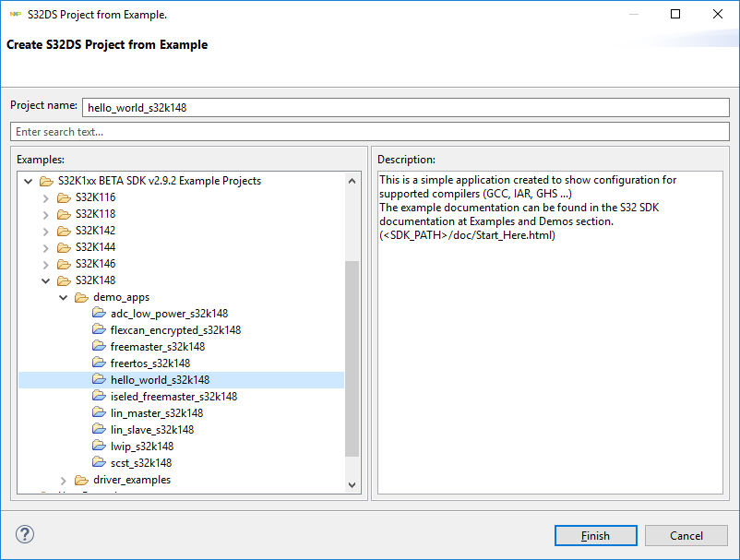Click the Description text area
This screenshot has height=560, width=740.
pos(550,332)
